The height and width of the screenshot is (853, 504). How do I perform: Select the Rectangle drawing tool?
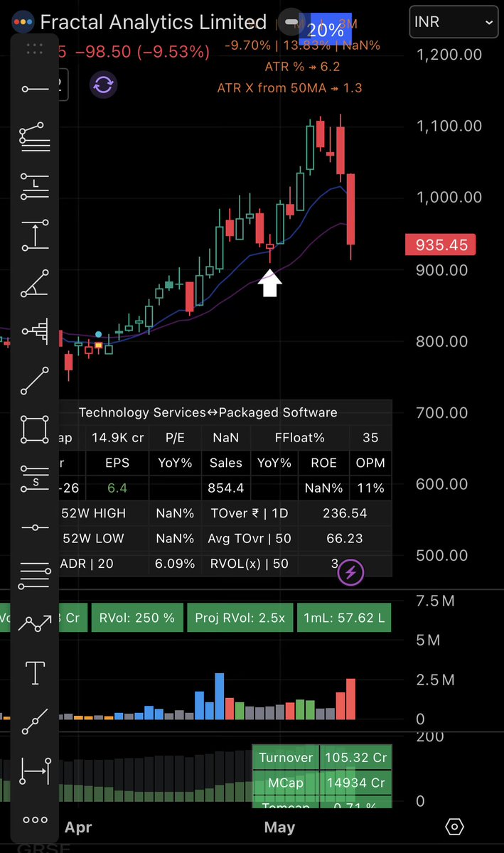[x=35, y=429]
